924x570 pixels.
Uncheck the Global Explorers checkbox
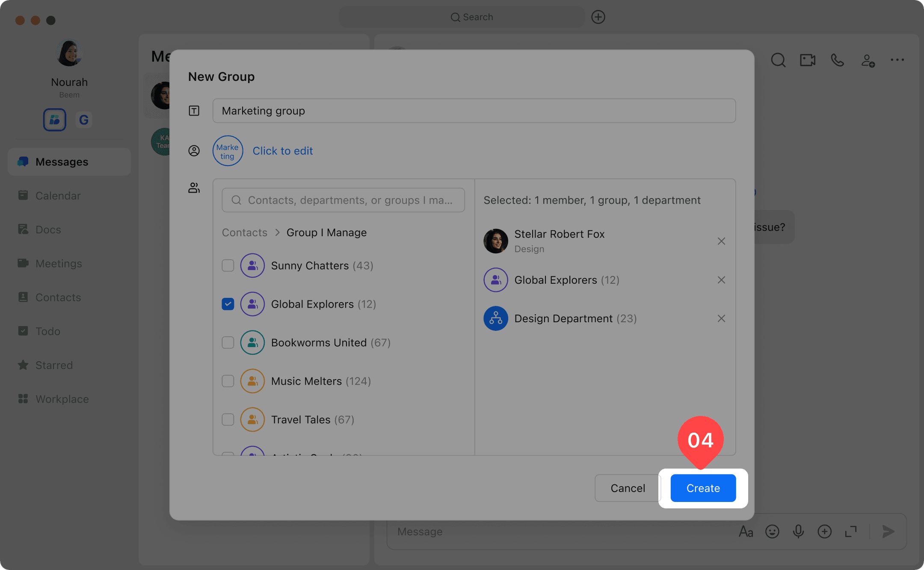click(x=228, y=304)
